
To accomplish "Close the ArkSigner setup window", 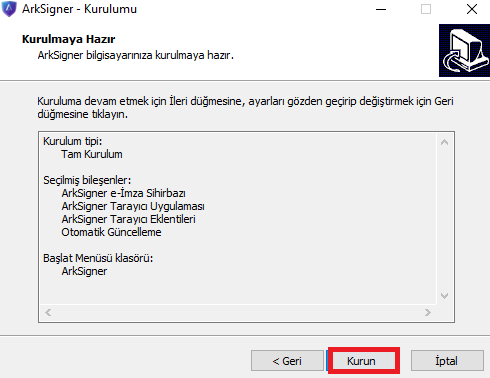I will [x=472, y=9].
